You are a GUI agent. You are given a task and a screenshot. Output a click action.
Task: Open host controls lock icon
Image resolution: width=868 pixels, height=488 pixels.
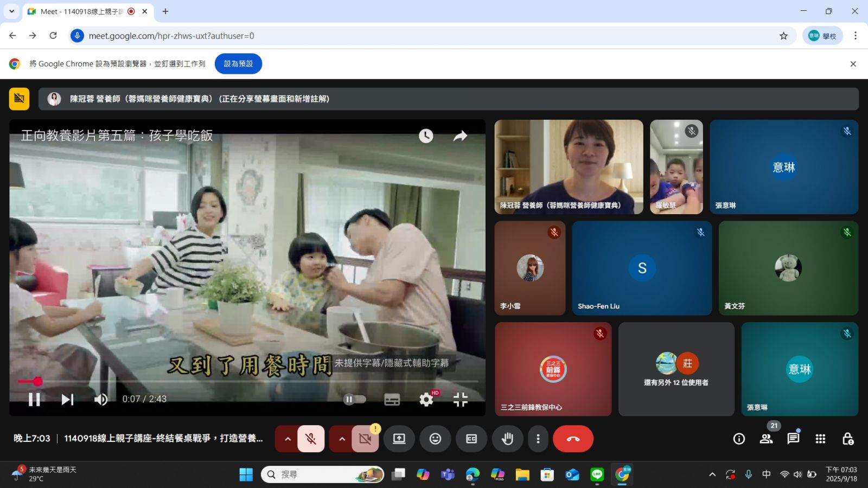tap(847, 439)
